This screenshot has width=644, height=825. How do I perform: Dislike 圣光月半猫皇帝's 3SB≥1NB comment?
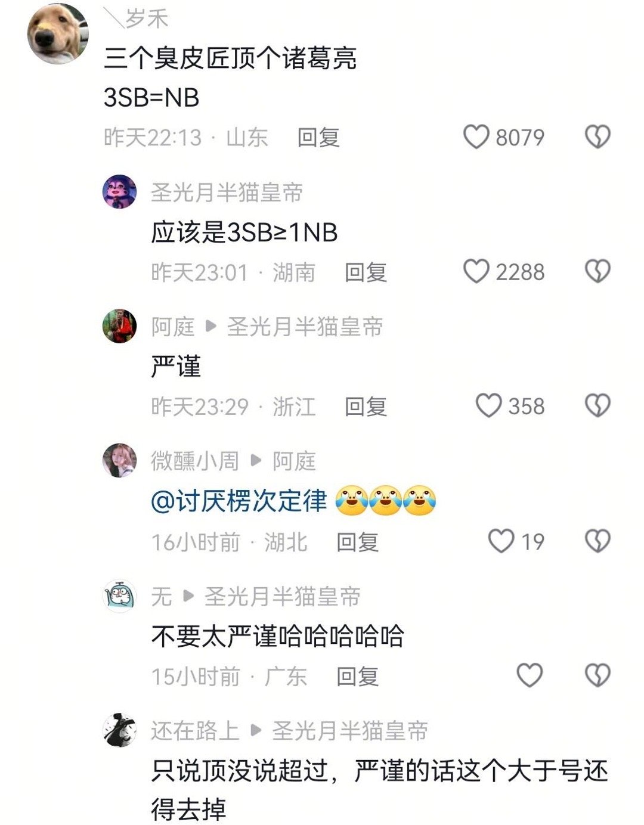[x=597, y=272]
